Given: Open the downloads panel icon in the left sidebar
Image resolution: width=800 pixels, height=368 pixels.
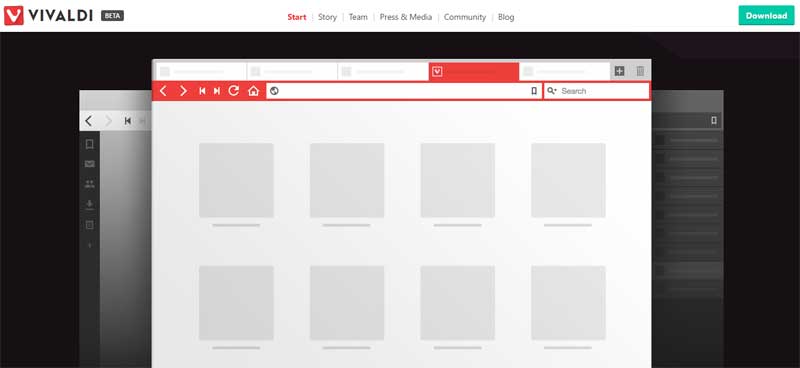Looking at the screenshot, I should 90,205.
